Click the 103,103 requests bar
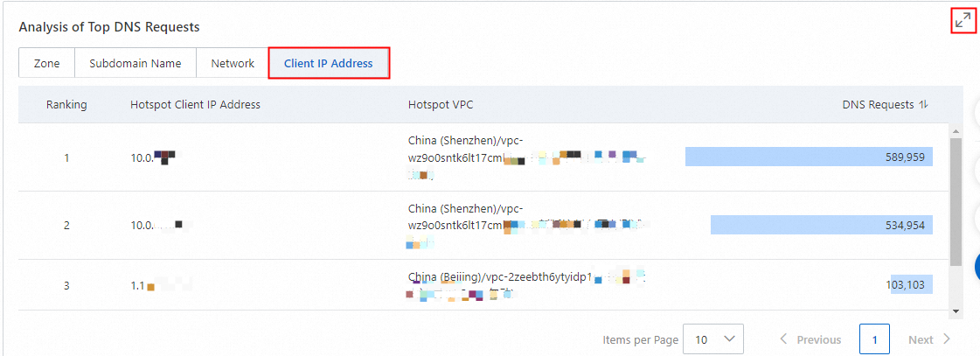The width and height of the screenshot is (980, 356). 911,285
